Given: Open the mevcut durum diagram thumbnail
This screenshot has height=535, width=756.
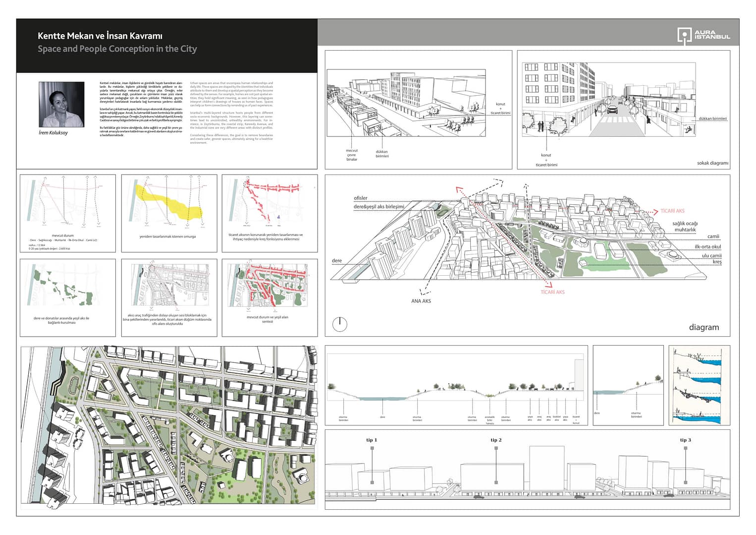Looking at the screenshot, I should pos(67,204).
